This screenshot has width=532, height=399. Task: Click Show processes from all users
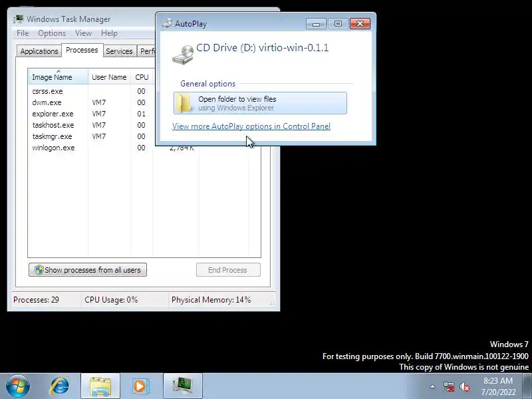tap(88, 270)
